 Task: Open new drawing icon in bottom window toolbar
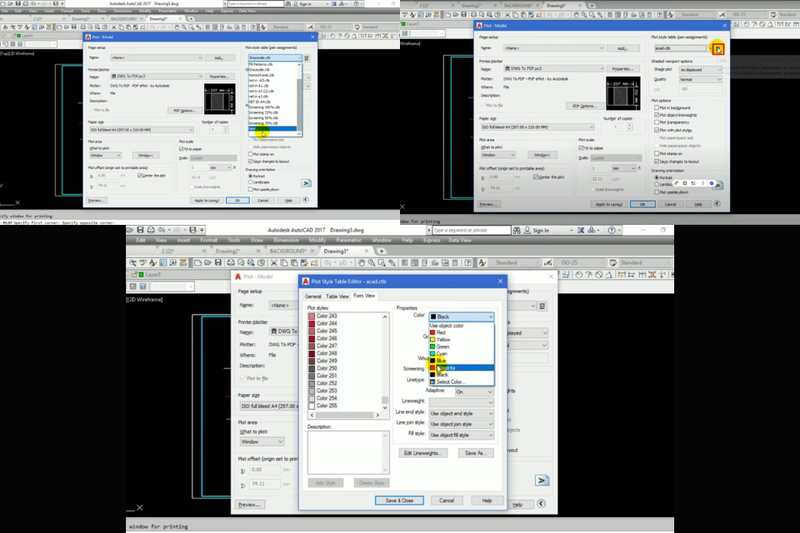[197, 263]
